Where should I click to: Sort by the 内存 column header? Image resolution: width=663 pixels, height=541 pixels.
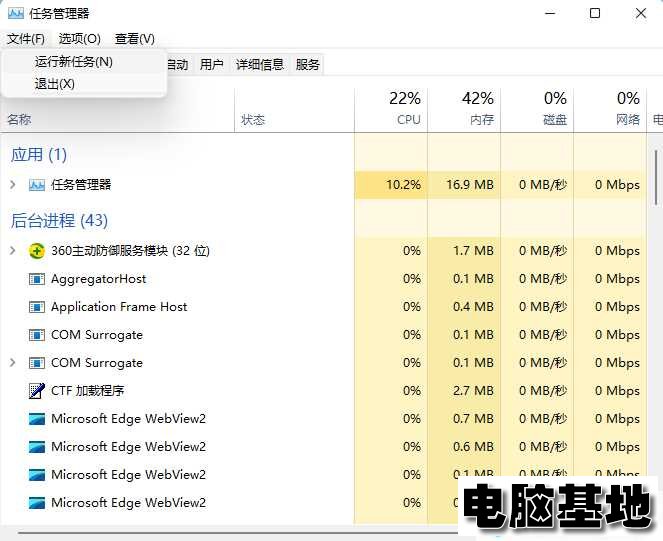click(464, 110)
